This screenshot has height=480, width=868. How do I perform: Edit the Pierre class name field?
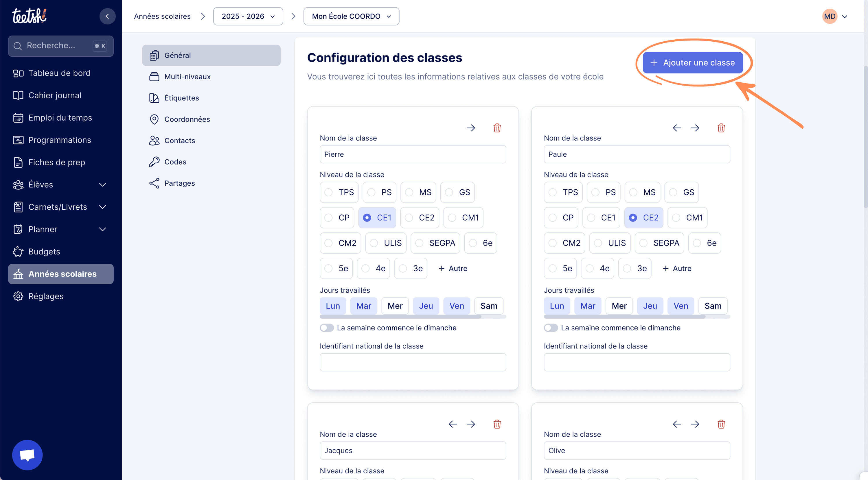413,154
